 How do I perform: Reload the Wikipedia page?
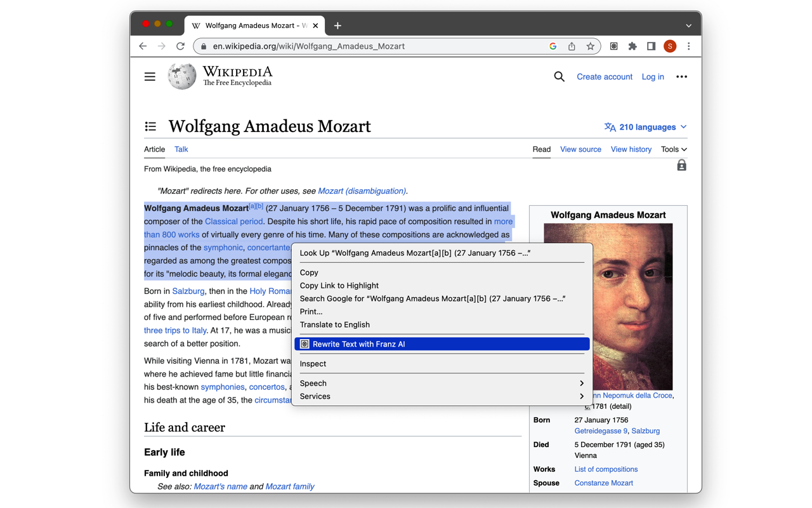181,46
